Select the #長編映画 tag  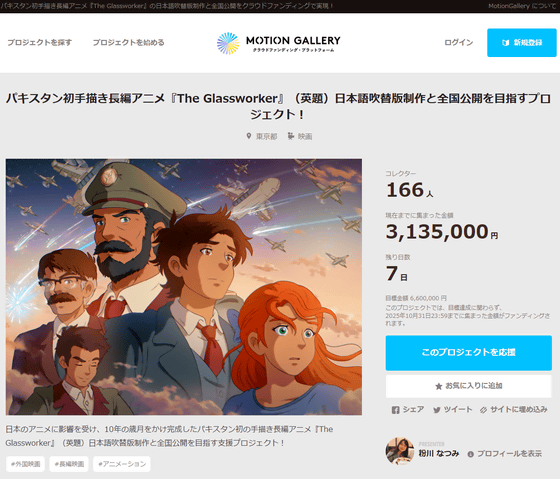(69, 464)
